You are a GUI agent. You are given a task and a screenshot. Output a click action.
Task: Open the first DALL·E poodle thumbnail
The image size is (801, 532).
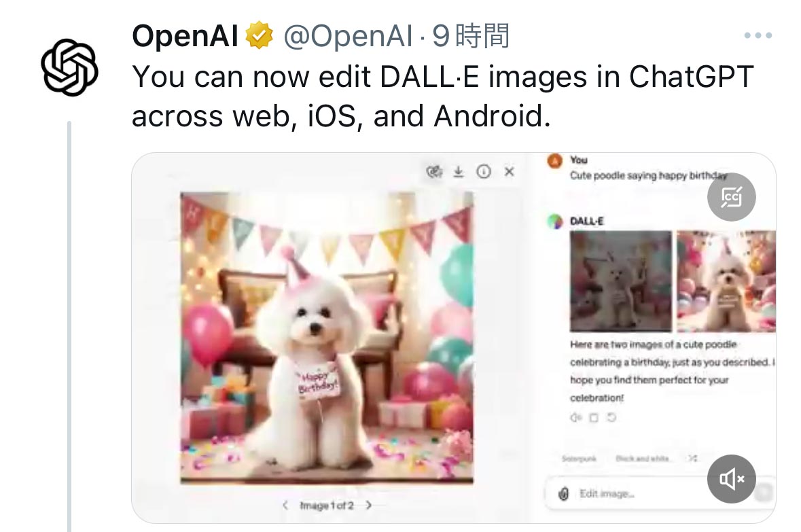click(x=621, y=281)
